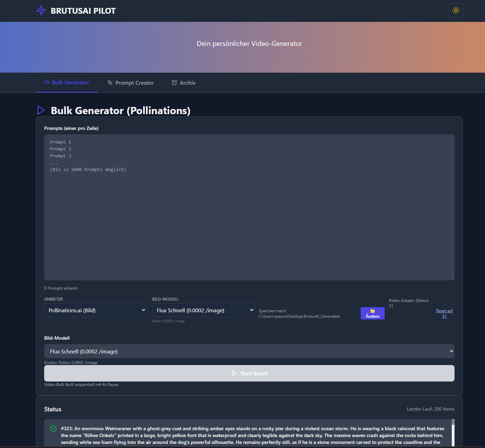Open the BILD-MODELL dropdown next to Anbieter

point(203,310)
